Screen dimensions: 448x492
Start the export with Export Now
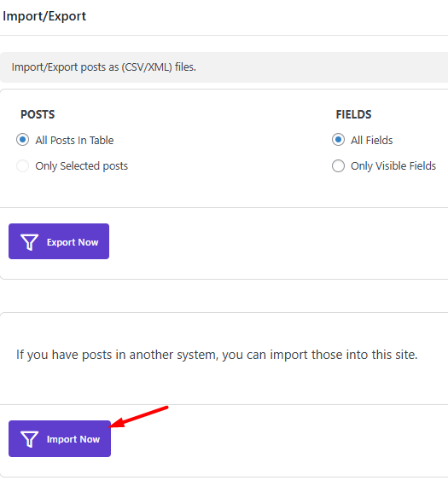coord(59,241)
